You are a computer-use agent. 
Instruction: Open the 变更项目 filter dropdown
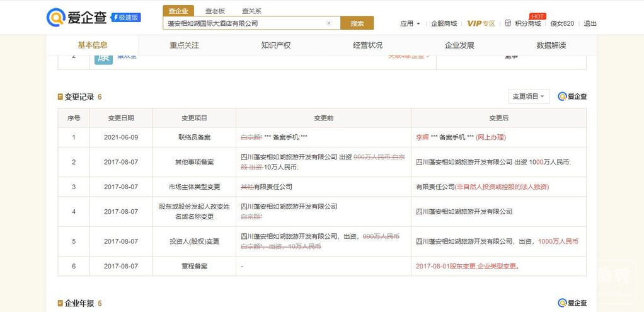point(529,96)
